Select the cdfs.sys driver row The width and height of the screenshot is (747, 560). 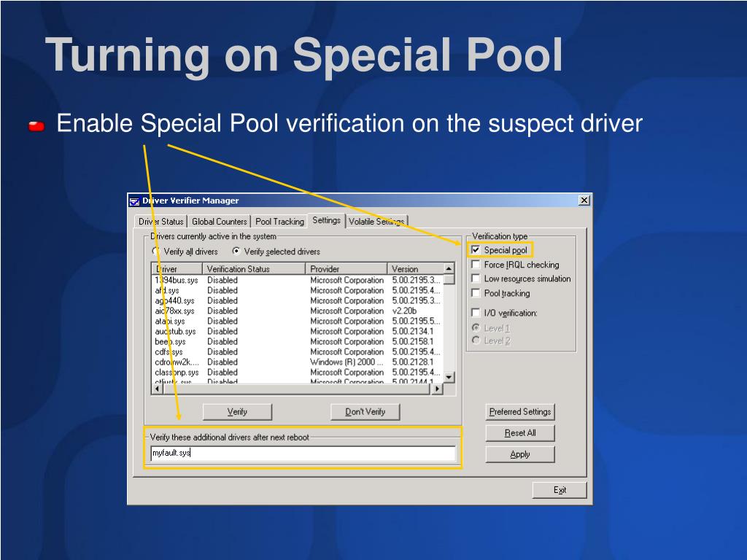pos(298,351)
